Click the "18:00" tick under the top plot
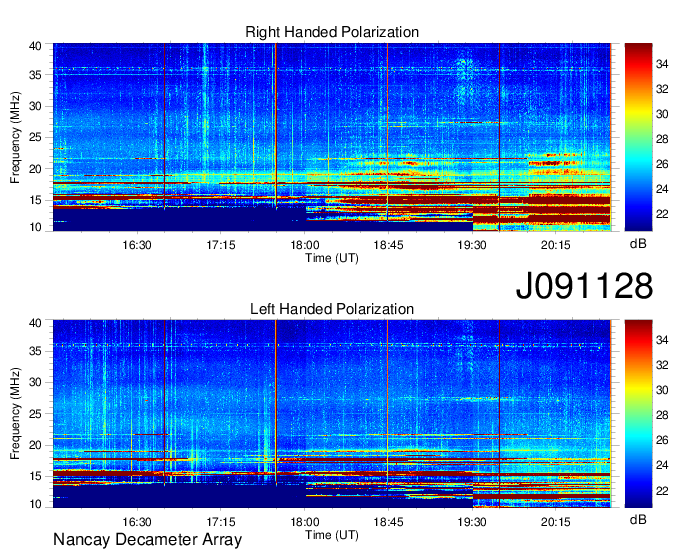 [304, 245]
